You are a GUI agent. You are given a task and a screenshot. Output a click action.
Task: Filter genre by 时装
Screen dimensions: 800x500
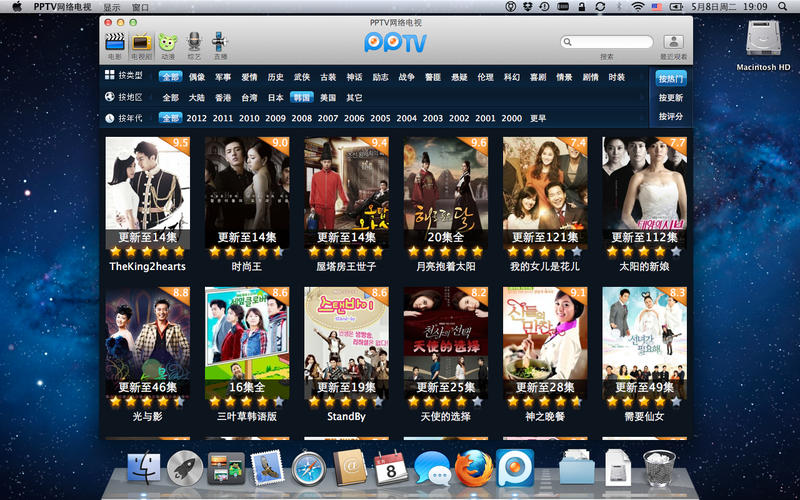pyautogui.click(x=617, y=77)
